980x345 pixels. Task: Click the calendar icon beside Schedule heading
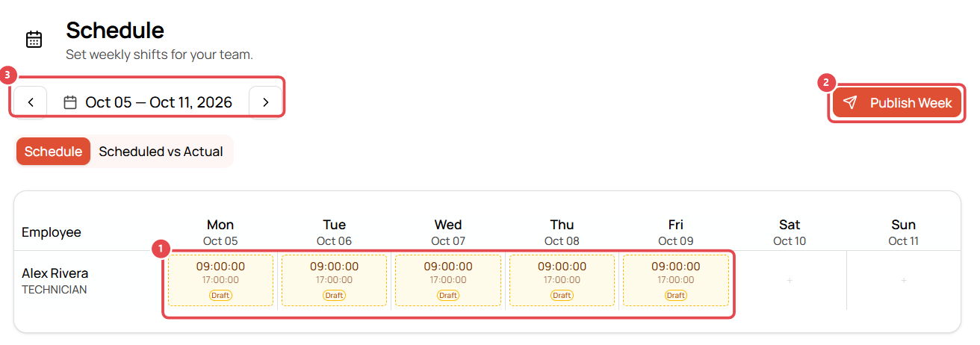point(34,39)
